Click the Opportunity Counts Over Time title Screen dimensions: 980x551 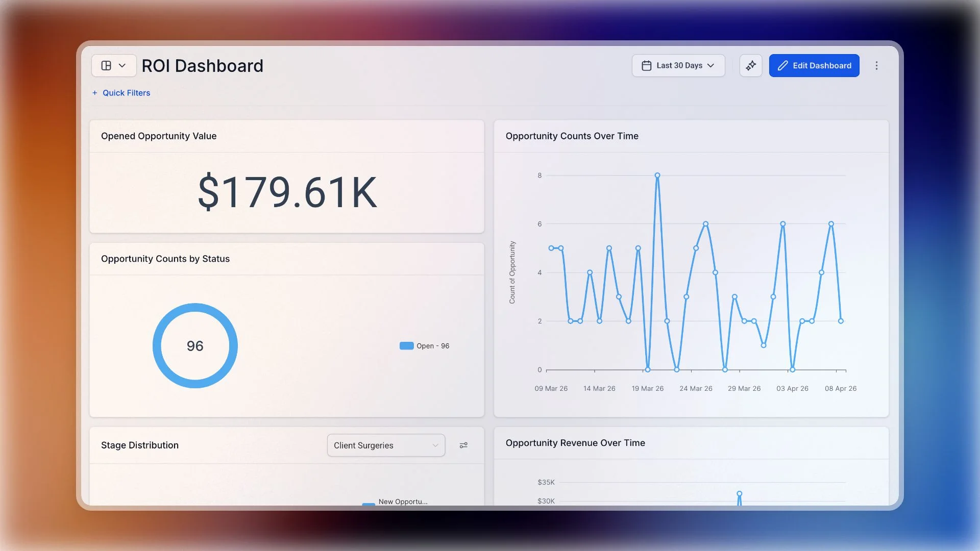click(572, 136)
